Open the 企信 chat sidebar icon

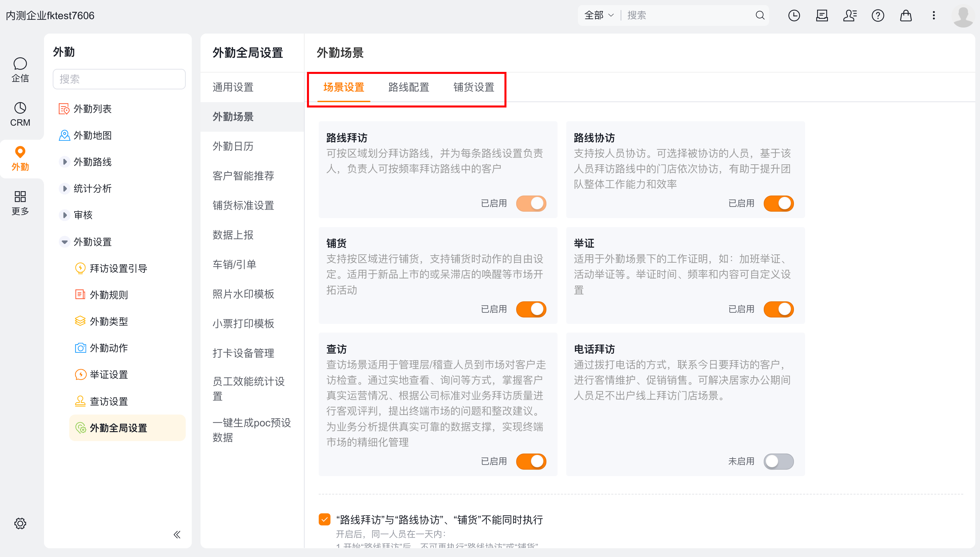click(x=20, y=70)
